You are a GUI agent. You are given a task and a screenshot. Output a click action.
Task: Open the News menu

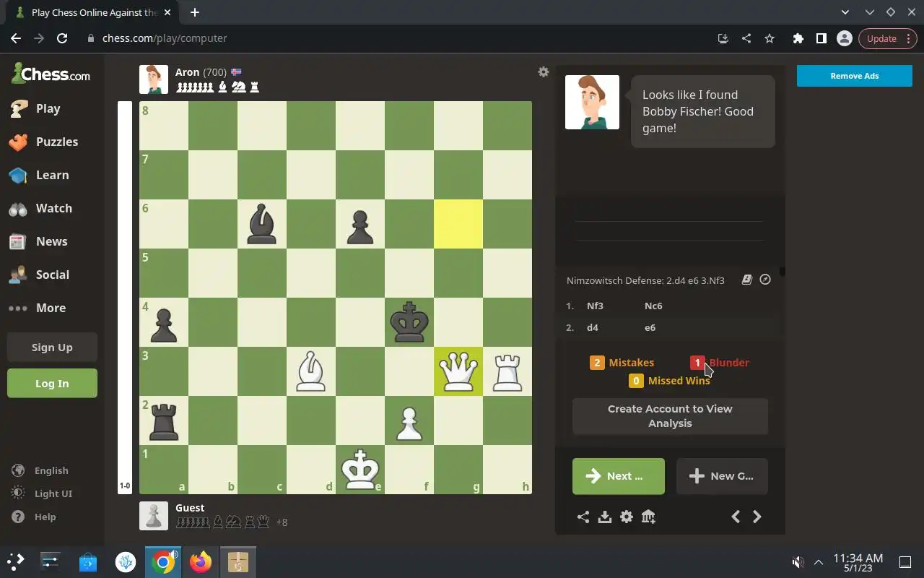[52, 241]
